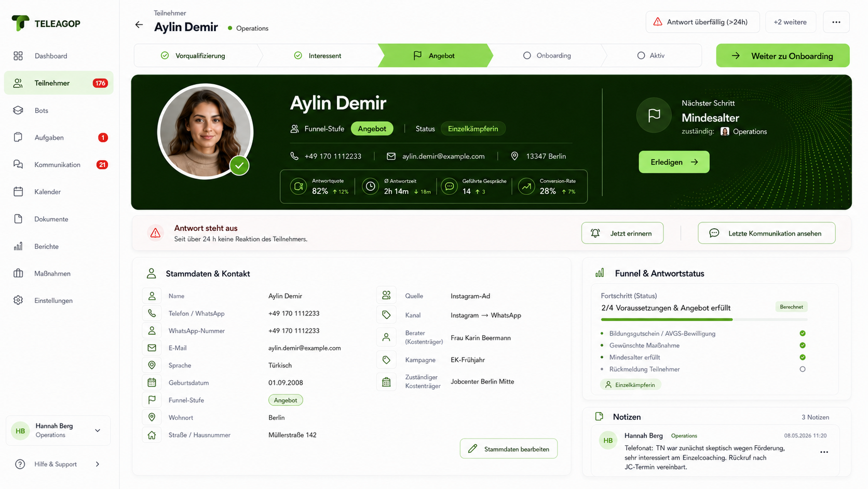Click the 'EK-Frühjahr' Kampagne value
868x489 pixels.
(468, 360)
